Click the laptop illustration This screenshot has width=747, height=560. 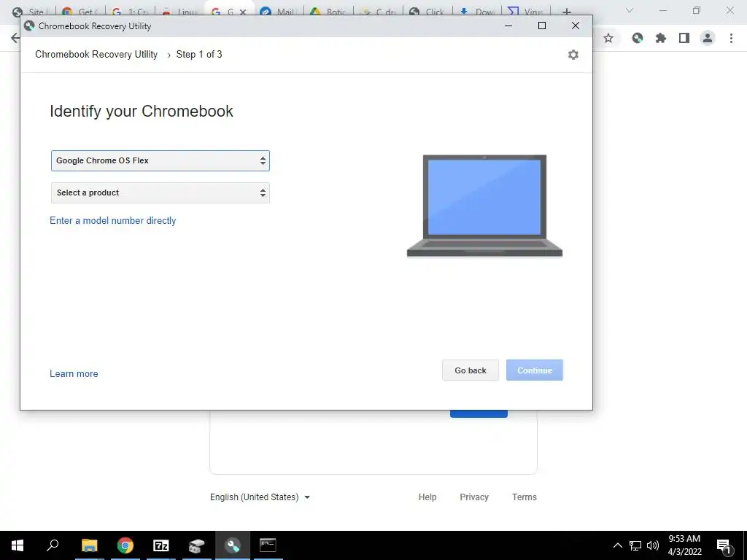[x=484, y=206]
